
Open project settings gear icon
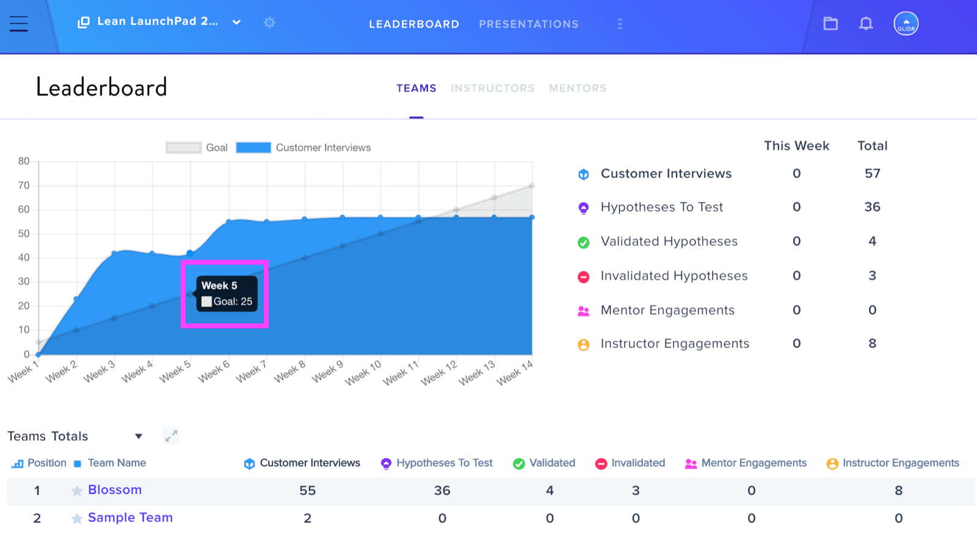point(269,23)
